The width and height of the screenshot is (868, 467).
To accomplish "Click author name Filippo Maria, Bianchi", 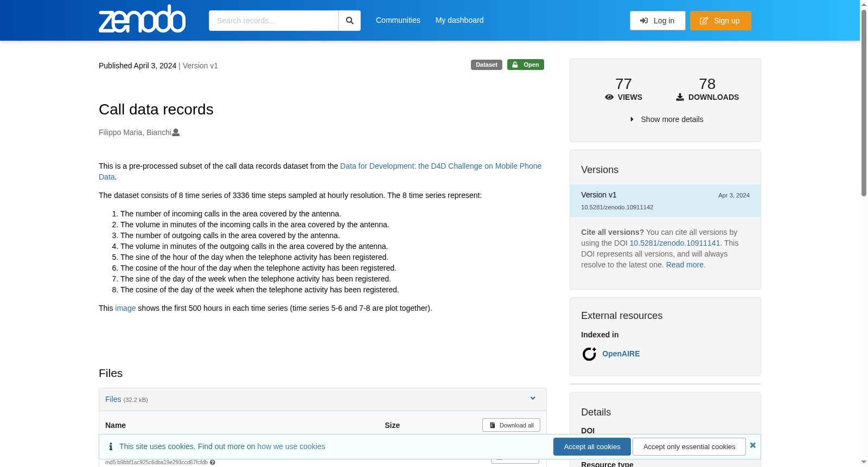I will click(135, 132).
